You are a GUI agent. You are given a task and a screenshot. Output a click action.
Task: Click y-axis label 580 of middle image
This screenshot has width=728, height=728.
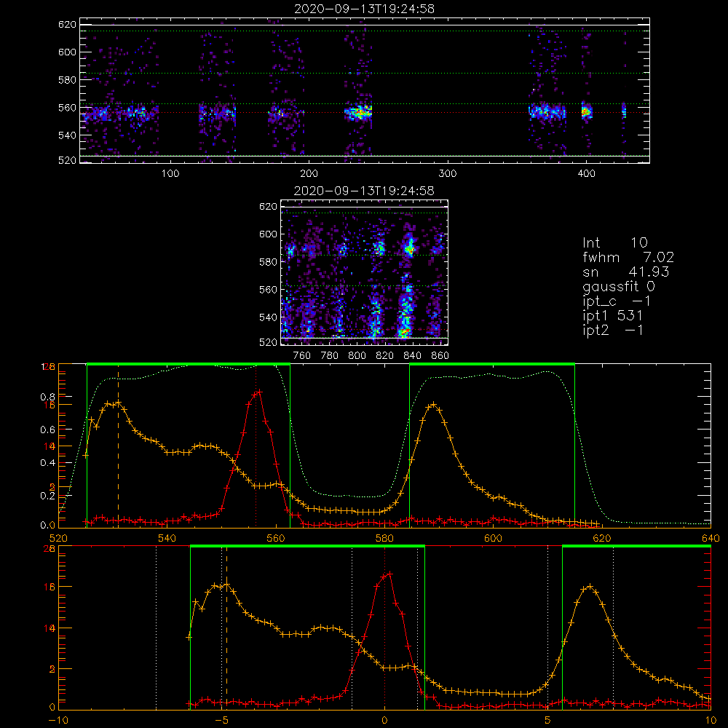coord(268,262)
